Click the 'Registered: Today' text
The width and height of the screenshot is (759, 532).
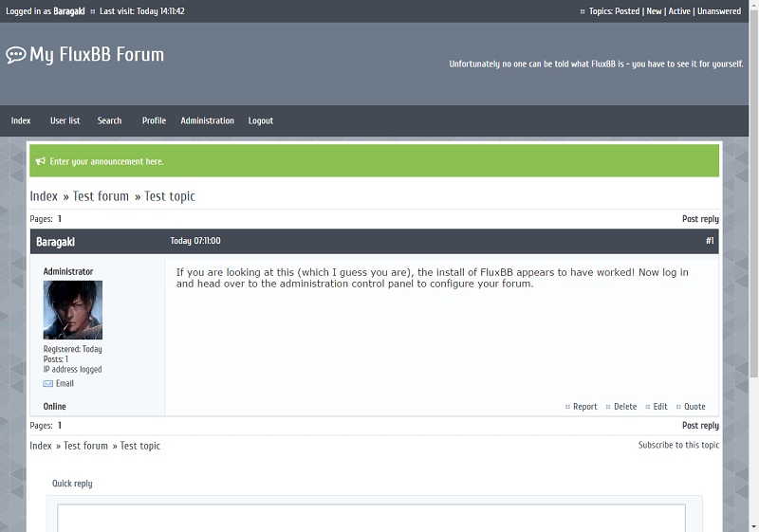pos(73,349)
